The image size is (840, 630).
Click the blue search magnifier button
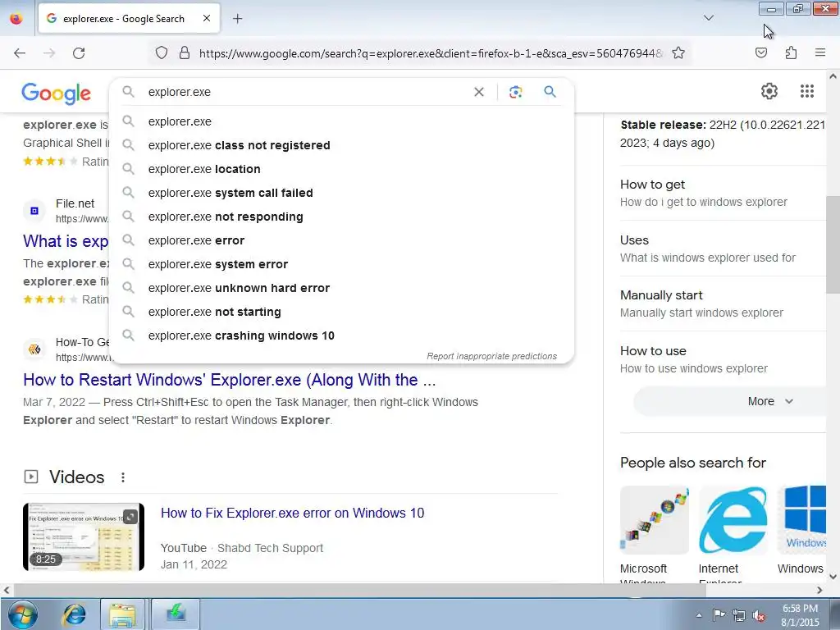pos(550,92)
